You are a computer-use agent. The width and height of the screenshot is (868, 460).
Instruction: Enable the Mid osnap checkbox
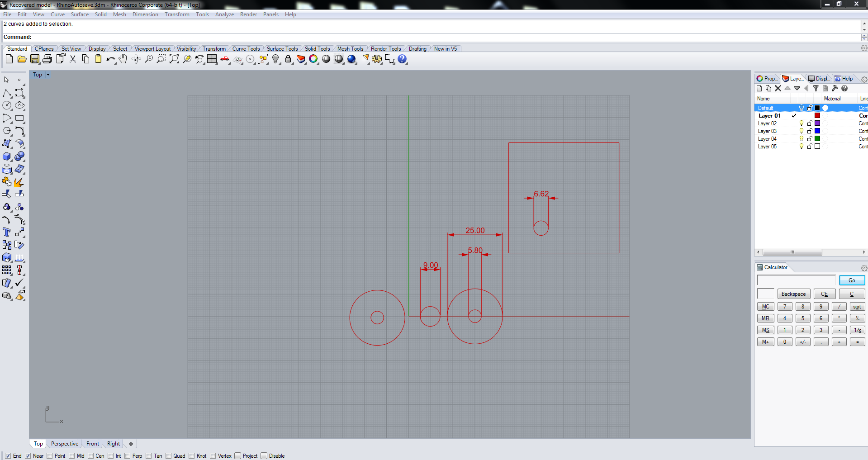pyautogui.click(x=72, y=455)
